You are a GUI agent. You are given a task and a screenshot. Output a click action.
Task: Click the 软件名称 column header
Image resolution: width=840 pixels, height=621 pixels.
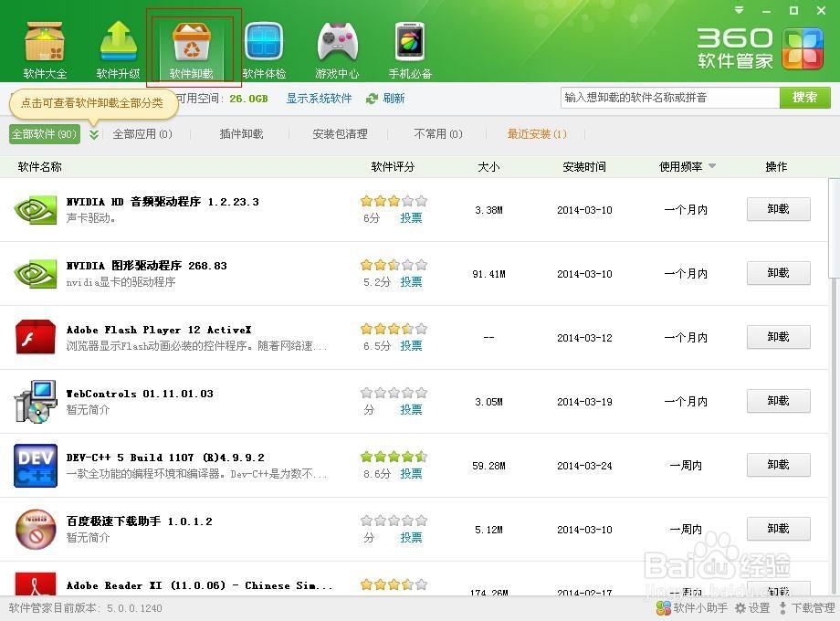pyautogui.click(x=39, y=166)
